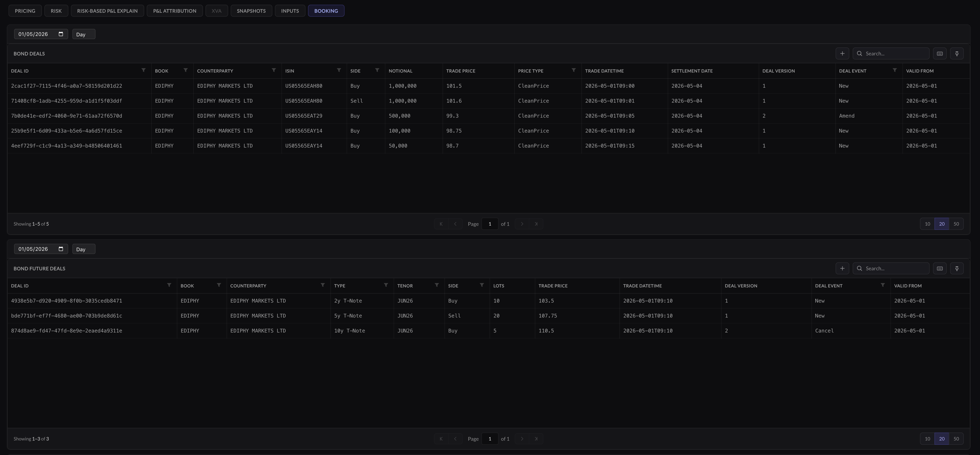
Task: Select the BOOKING tab
Action: [x=326, y=11]
